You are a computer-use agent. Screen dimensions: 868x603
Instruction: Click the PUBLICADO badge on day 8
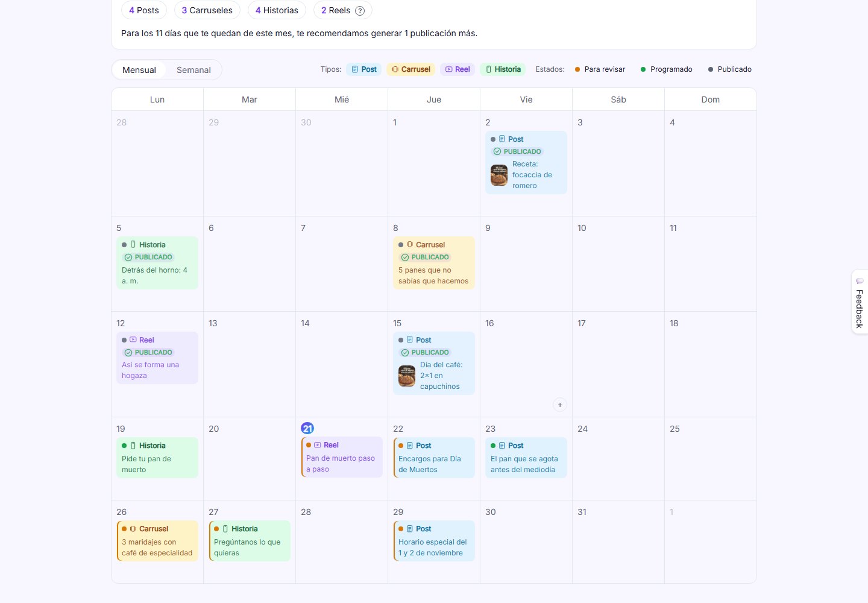tap(426, 257)
